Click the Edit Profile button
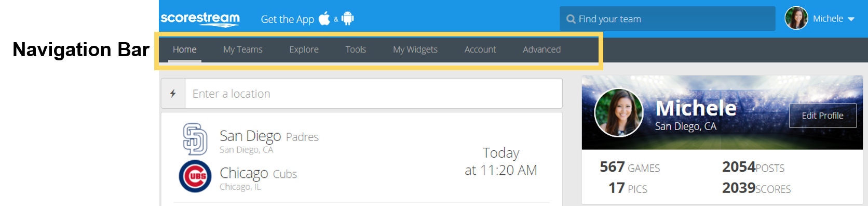The image size is (868, 206). (823, 115)
